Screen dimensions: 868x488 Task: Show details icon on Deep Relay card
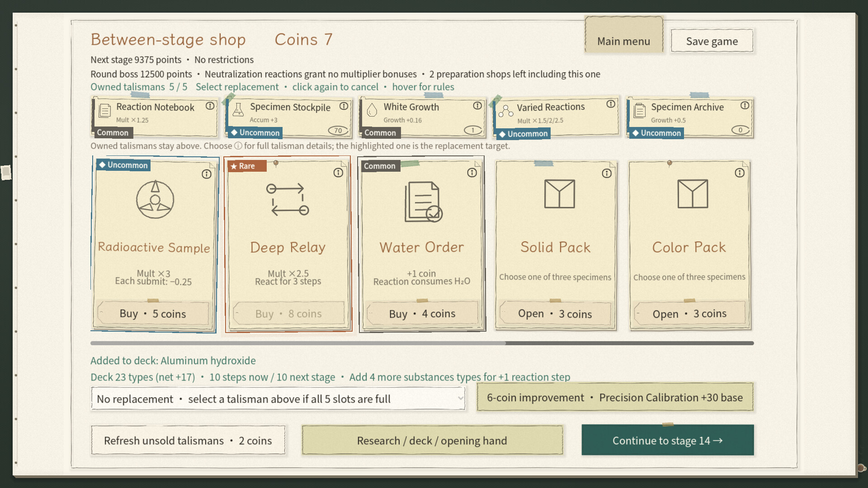338,173
